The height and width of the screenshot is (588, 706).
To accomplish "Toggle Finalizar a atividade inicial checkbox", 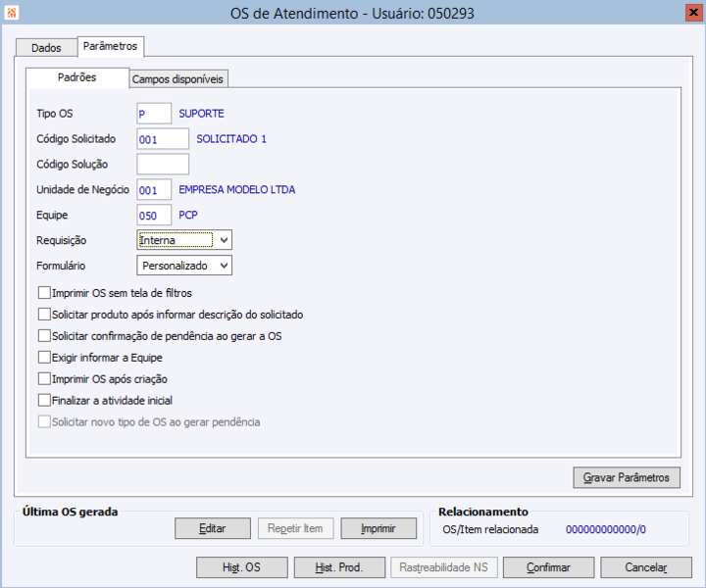I will (x=44, y=401).
